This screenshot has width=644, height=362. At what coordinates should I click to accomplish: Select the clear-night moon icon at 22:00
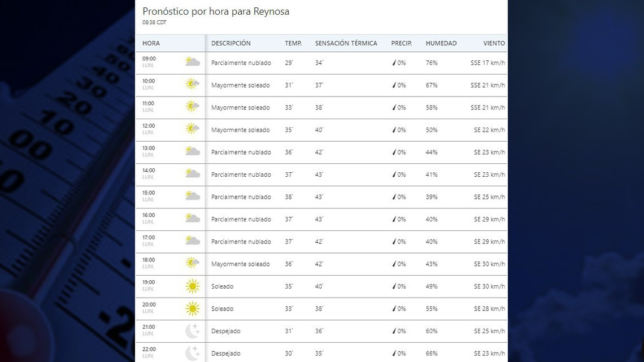[193, 353]
